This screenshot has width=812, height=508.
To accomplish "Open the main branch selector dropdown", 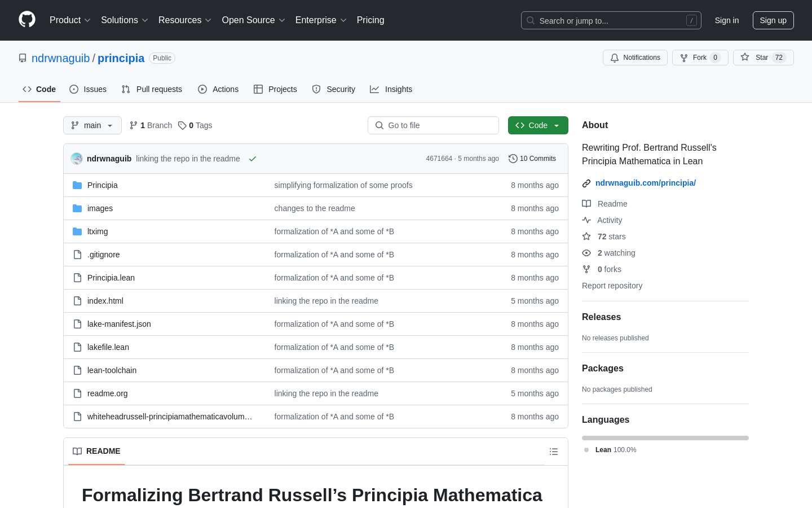I will [92, 125].
